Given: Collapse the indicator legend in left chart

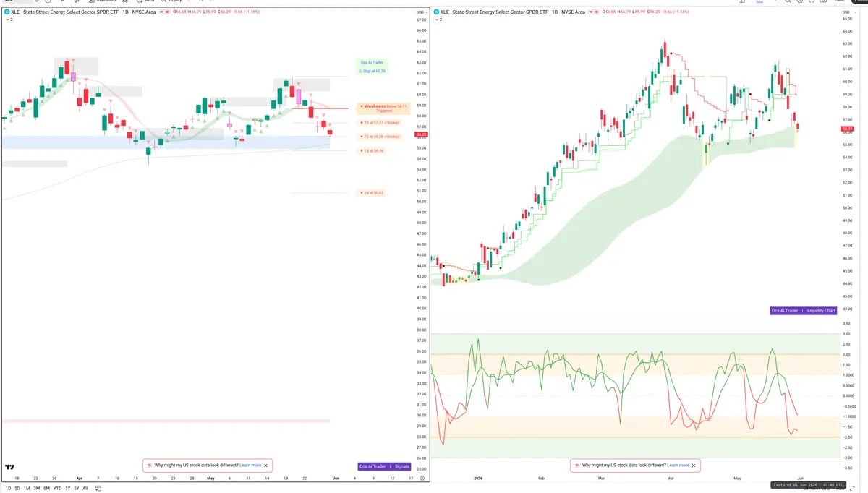Looking at the screenshot, I should click(x=9, y=20).
